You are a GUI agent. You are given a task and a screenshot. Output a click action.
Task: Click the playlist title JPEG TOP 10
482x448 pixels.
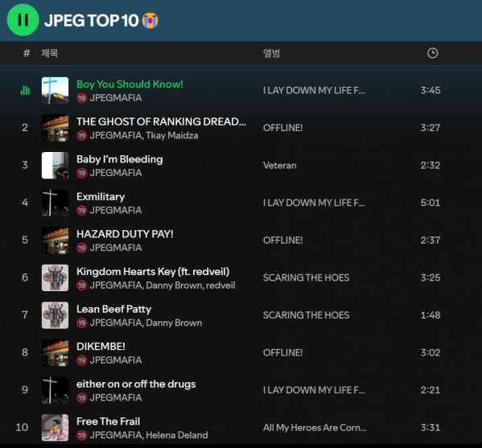(91, 21)
